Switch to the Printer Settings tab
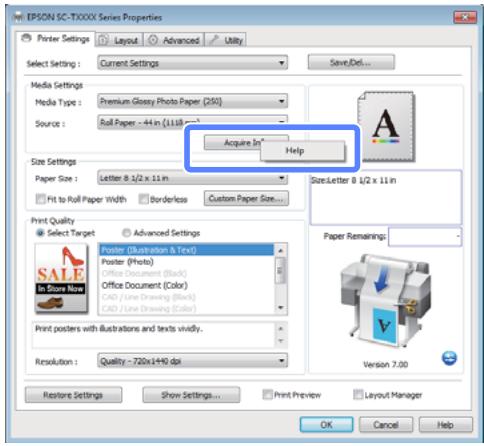 click(56, 39)
